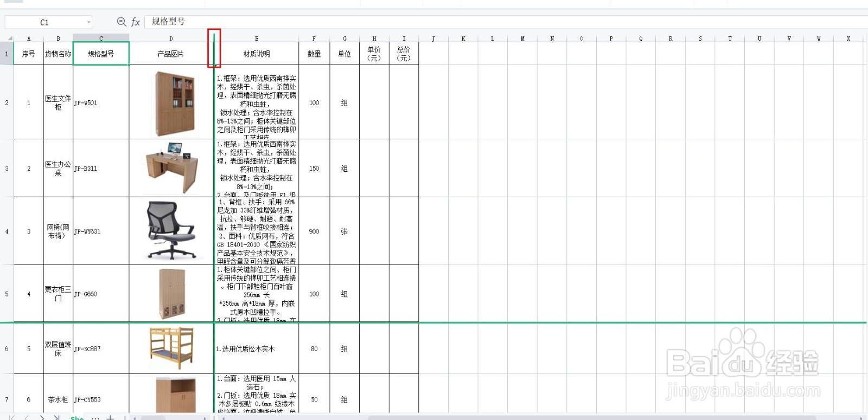
Task: Click the 网椅(网布椅) cell
Action: (58, 231)
